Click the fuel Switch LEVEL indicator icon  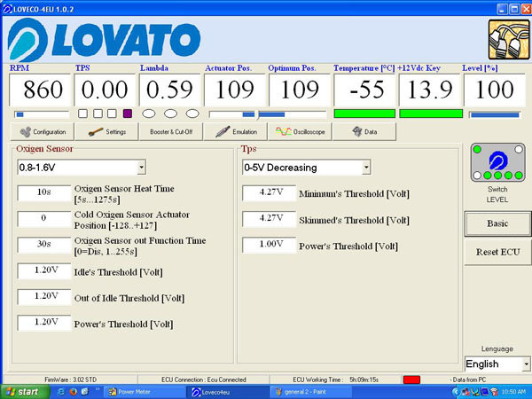[497, 160]
